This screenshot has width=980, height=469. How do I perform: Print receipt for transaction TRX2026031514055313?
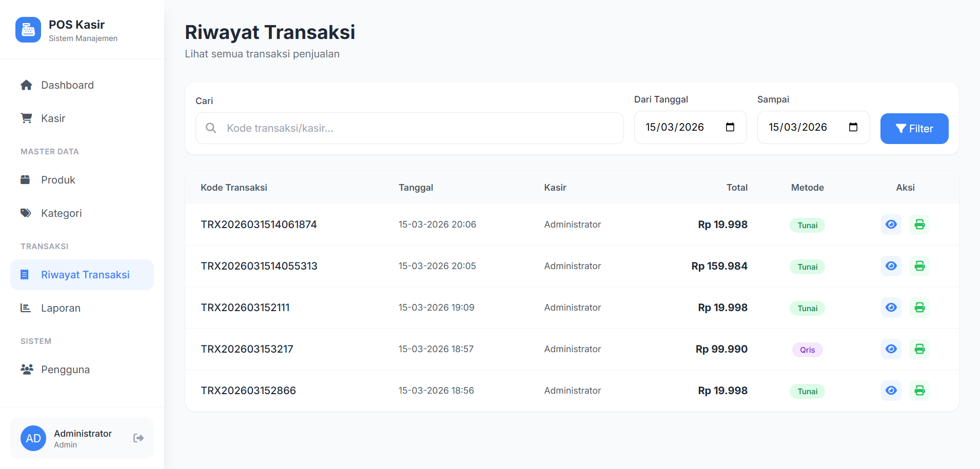coord(919,266)
